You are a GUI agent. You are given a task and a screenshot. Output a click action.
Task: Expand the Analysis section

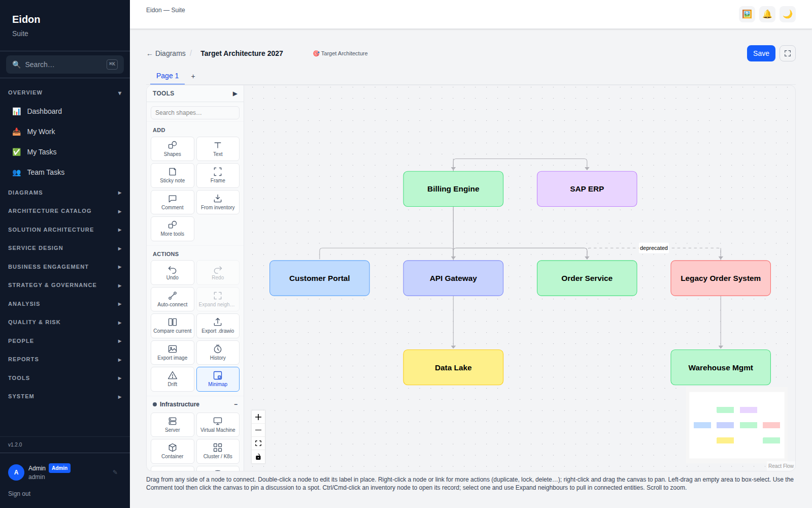65,304
